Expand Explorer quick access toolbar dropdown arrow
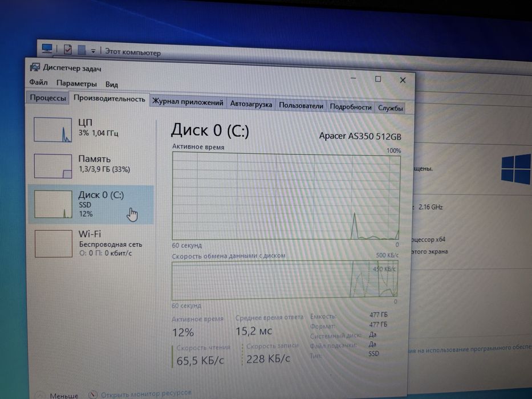The image size is (532, 399). click(93, 51)
